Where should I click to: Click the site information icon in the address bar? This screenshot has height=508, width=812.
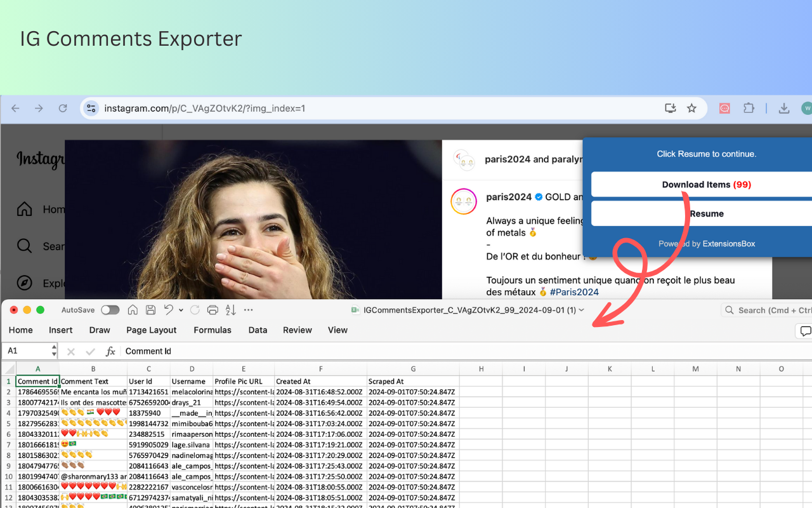(x=91, y=109)
